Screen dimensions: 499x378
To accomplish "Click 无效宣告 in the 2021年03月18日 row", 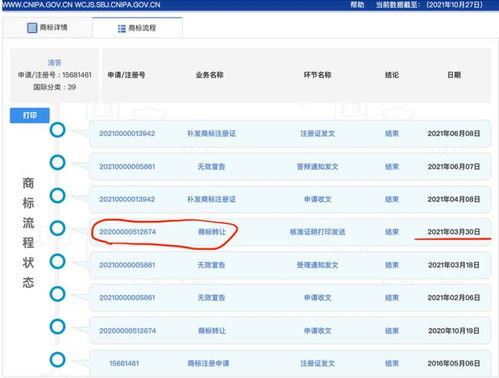I will pos(211,265).
